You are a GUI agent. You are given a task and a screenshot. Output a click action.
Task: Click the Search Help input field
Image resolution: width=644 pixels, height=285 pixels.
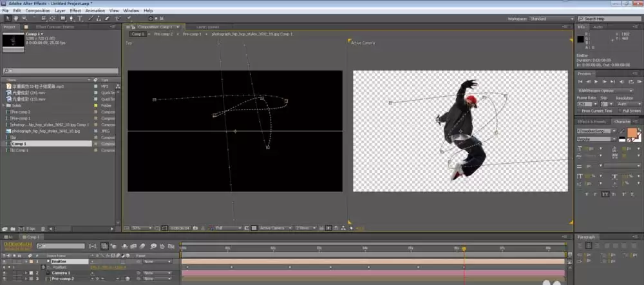611,19
